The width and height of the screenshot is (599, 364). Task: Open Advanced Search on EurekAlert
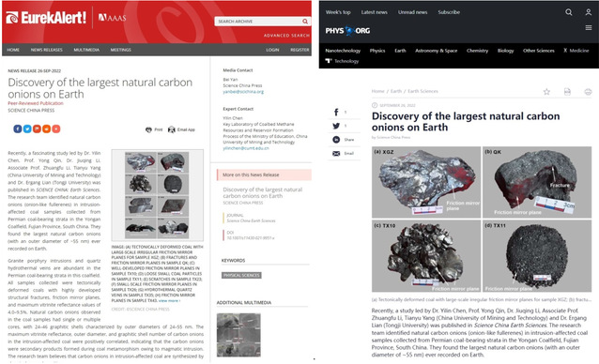pos(286,36)
